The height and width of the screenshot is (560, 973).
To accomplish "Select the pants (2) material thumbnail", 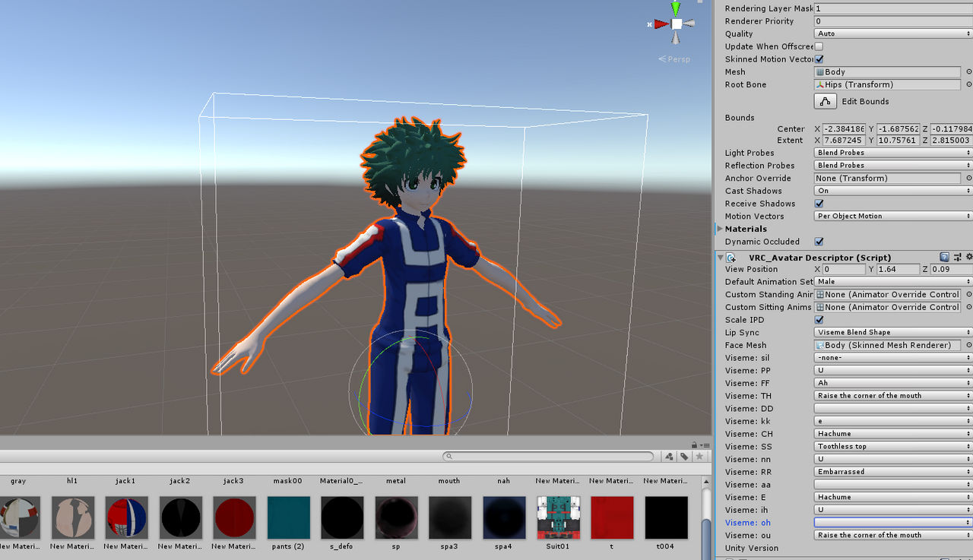I will 289,518.
